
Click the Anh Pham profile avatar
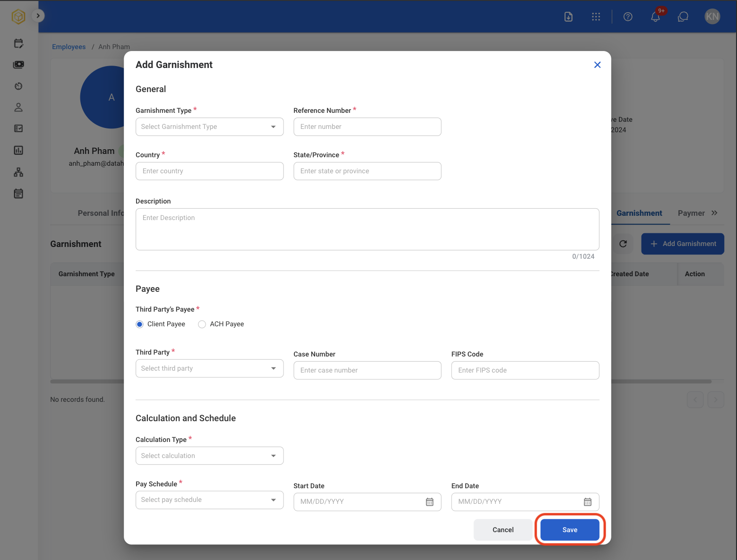102,97
